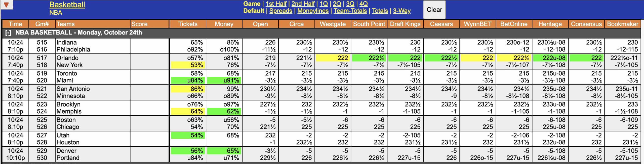This screenshot has width=644, height=164.
Task: Switch to the 1st Half tab
Action: [x=276, y=4]
